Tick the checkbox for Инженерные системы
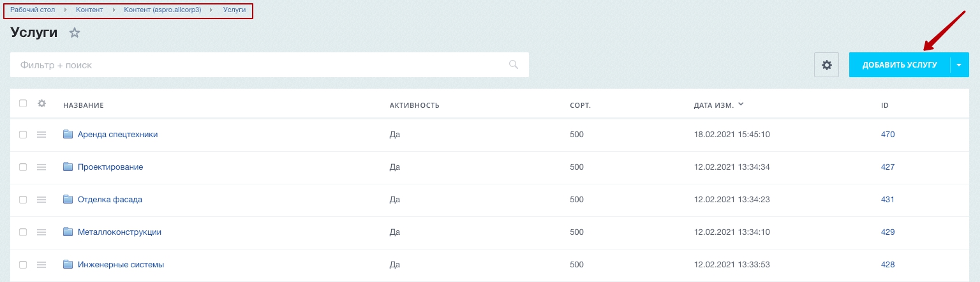Viewport: 980px width, 282px height. click(x=23, y=265)
